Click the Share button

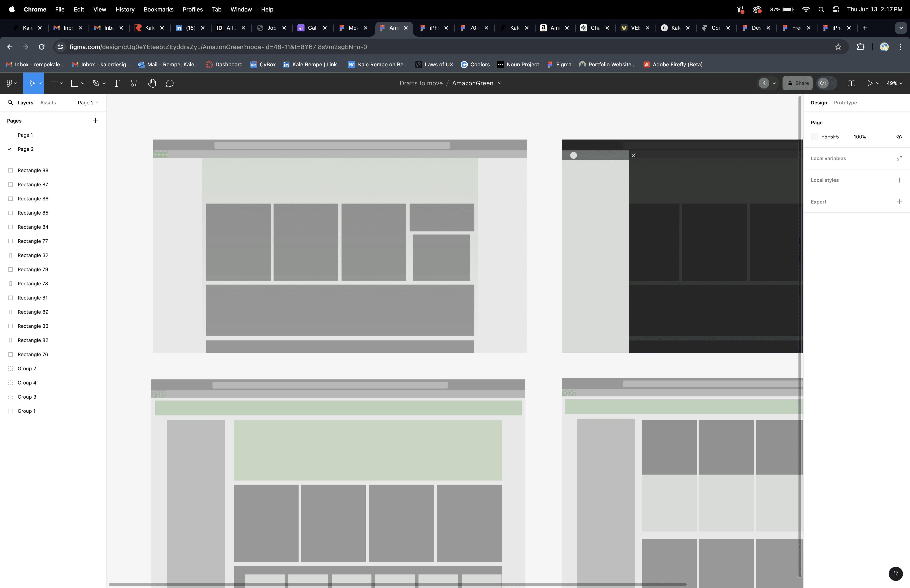797,83
